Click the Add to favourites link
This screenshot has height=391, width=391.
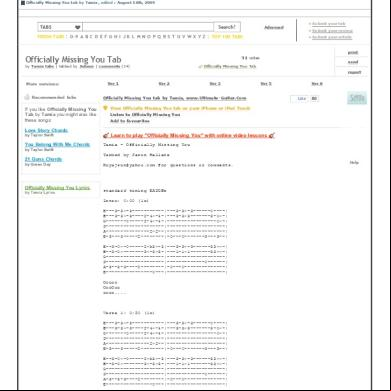point(130,121)
